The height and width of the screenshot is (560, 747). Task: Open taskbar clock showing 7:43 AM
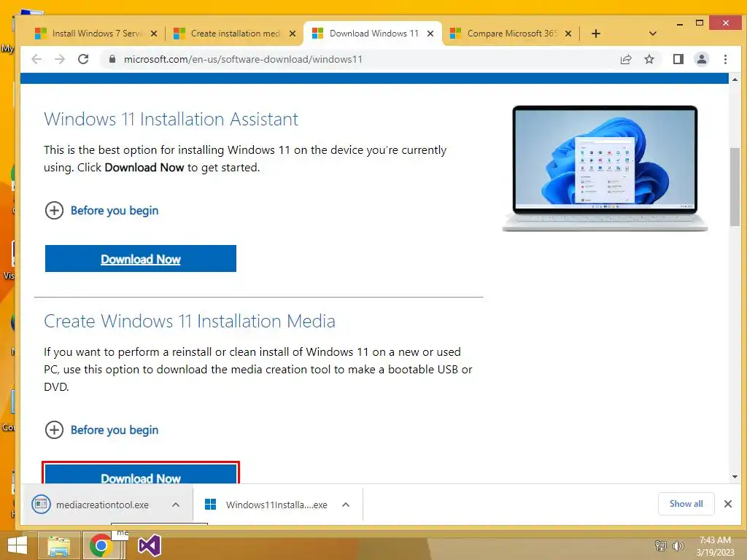(715, 545)
